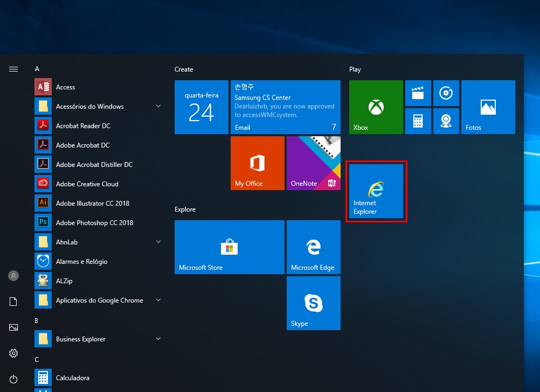Expand the AhnLab folder
Screen dimensions: 540x392
(98, 242)
